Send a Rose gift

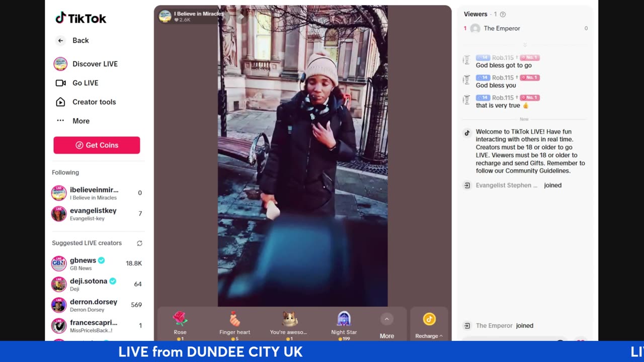[180, 325]
